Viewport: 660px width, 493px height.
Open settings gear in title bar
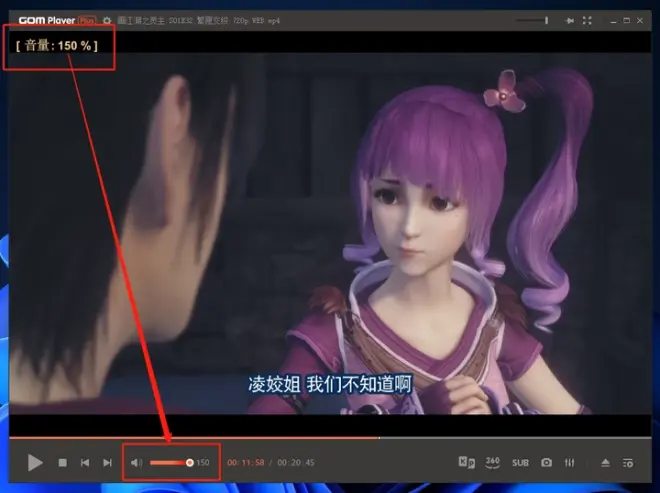coord(107,20)
